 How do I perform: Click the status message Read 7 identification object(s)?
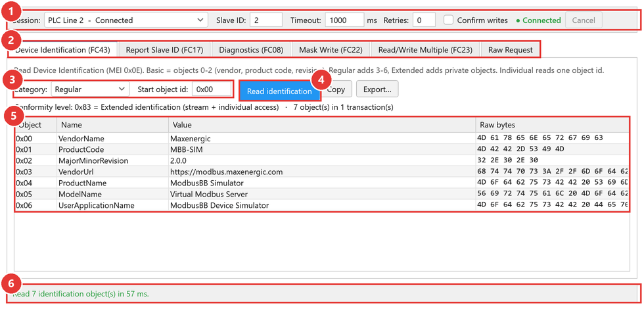click(x=81, y=294)
